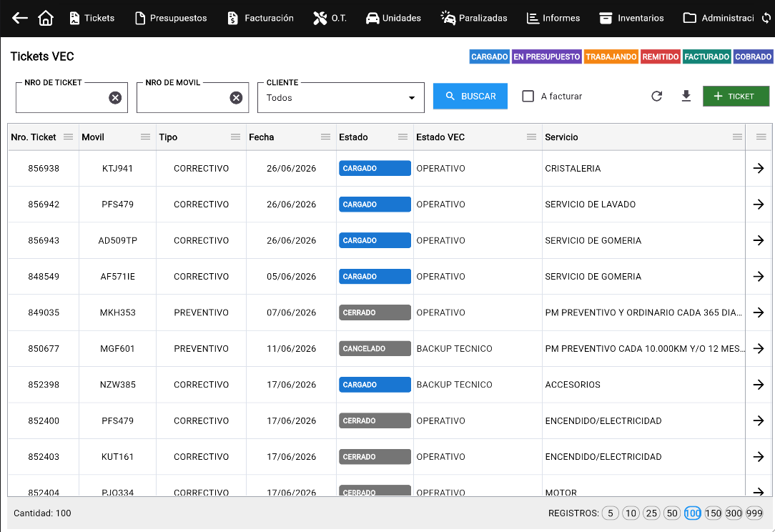Screen dimensions: 775x532
Task: Open the Tickets menu
Action: point(92,19)
